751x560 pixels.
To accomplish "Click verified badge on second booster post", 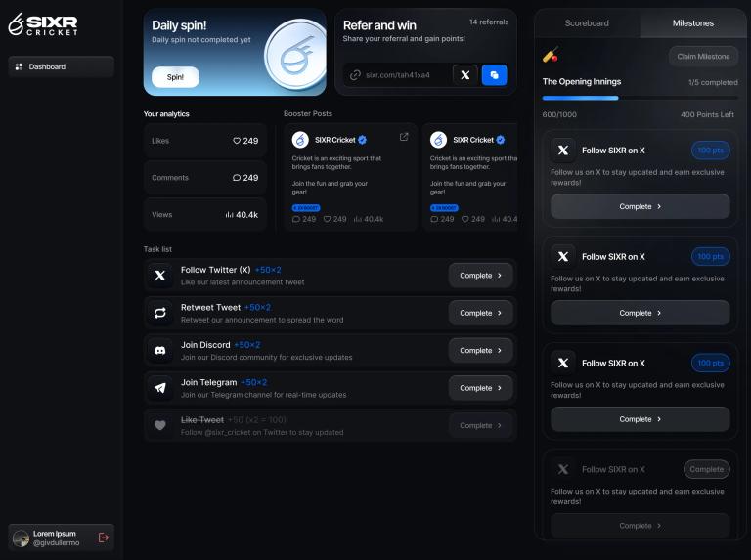I will (x=500, y=140).
